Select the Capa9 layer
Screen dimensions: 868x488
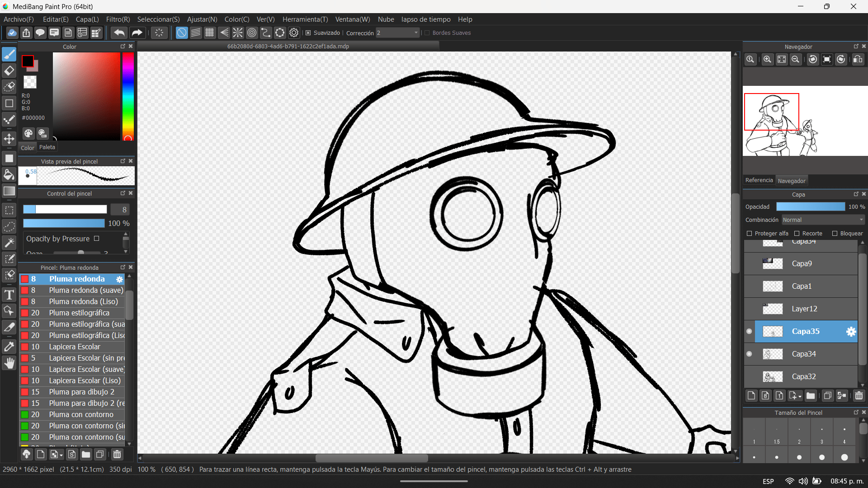(802, 263)
